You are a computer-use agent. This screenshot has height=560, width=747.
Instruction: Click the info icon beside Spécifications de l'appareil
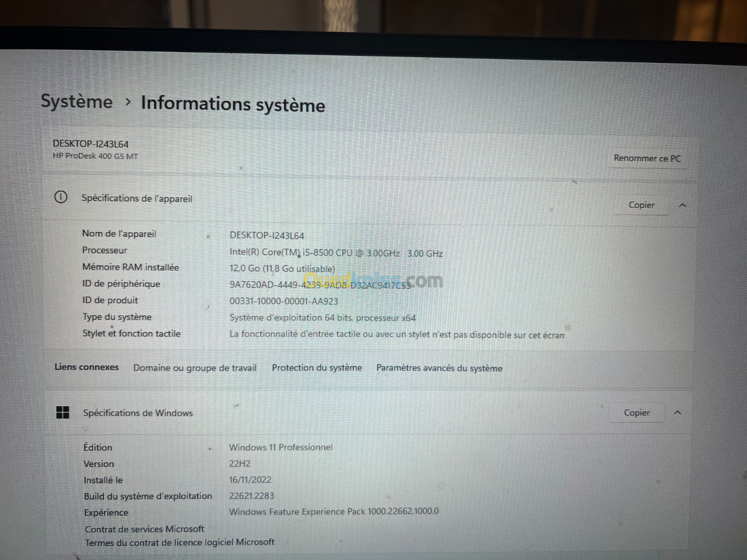[61, 197]
